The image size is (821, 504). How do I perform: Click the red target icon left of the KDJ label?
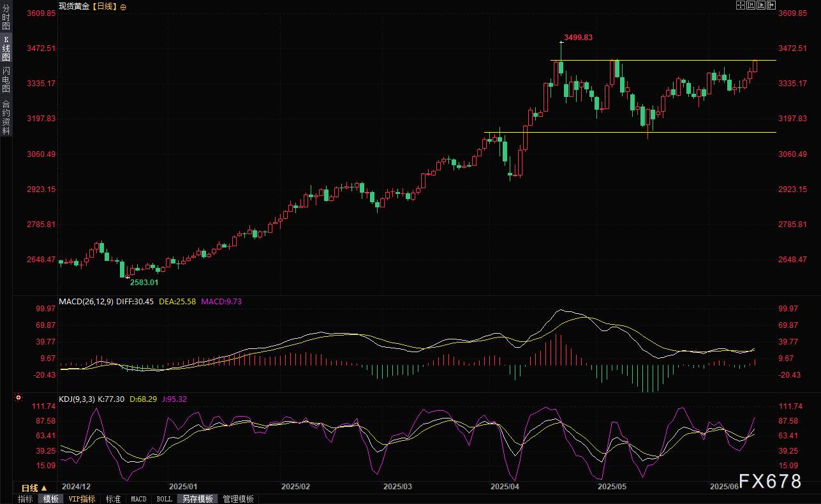(18, 398)
